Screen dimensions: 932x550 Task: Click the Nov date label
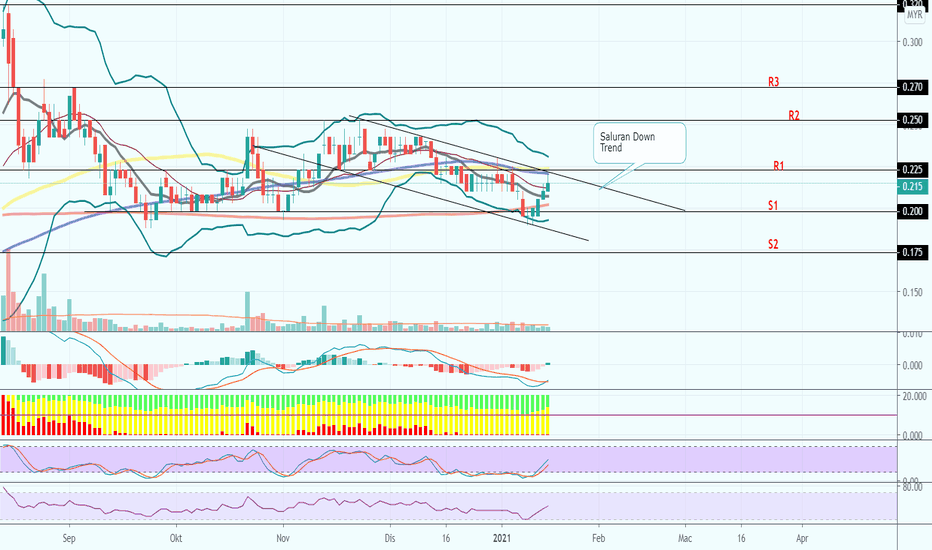pyautogui.click(x=283, y=538)
